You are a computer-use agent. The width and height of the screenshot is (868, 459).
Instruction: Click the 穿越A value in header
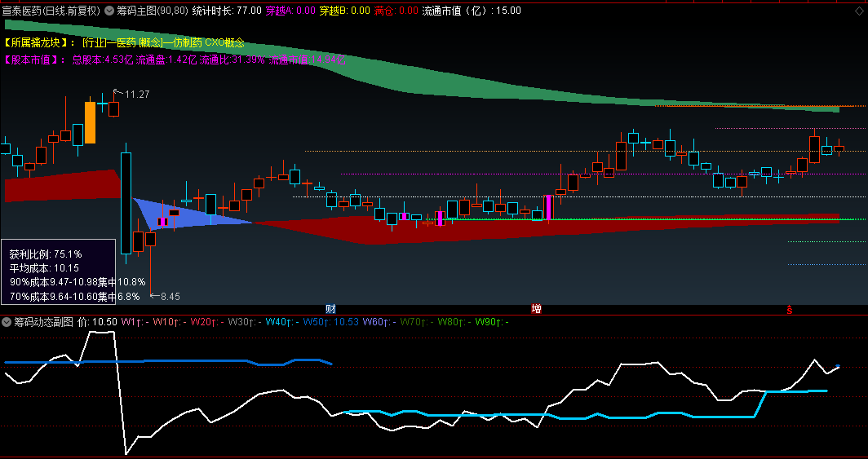coord(294,11)
